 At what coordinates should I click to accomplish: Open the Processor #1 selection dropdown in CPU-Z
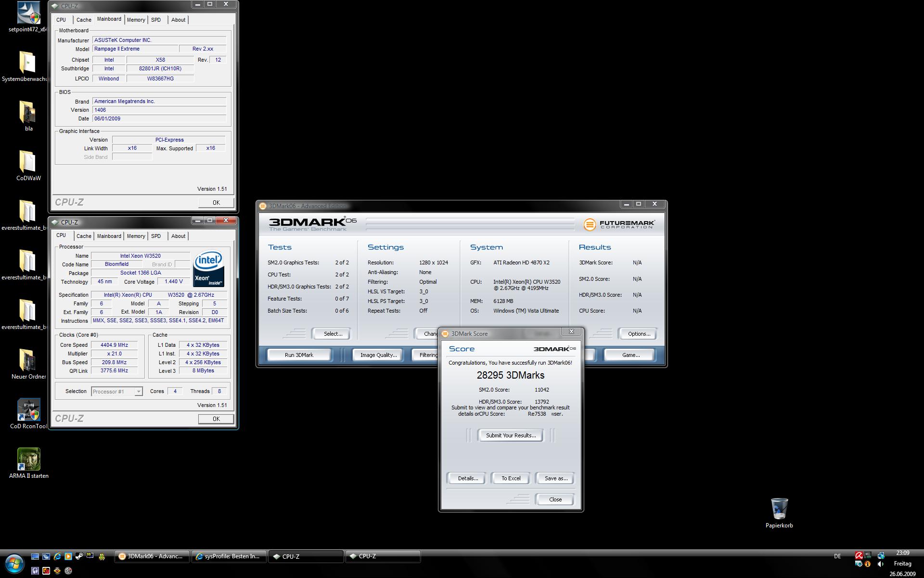(117, 392)
